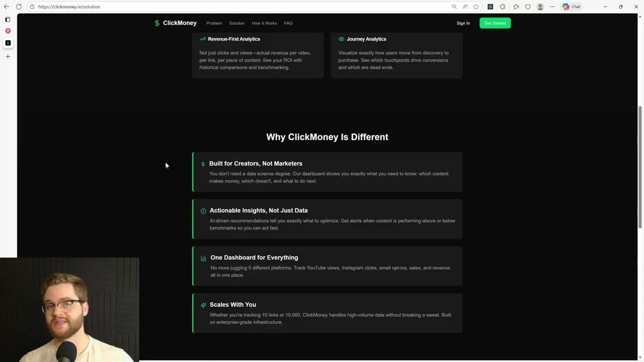Screen dimensions: 644x362
Task: Click the Sign In link
Action: (x=463, y=23)
